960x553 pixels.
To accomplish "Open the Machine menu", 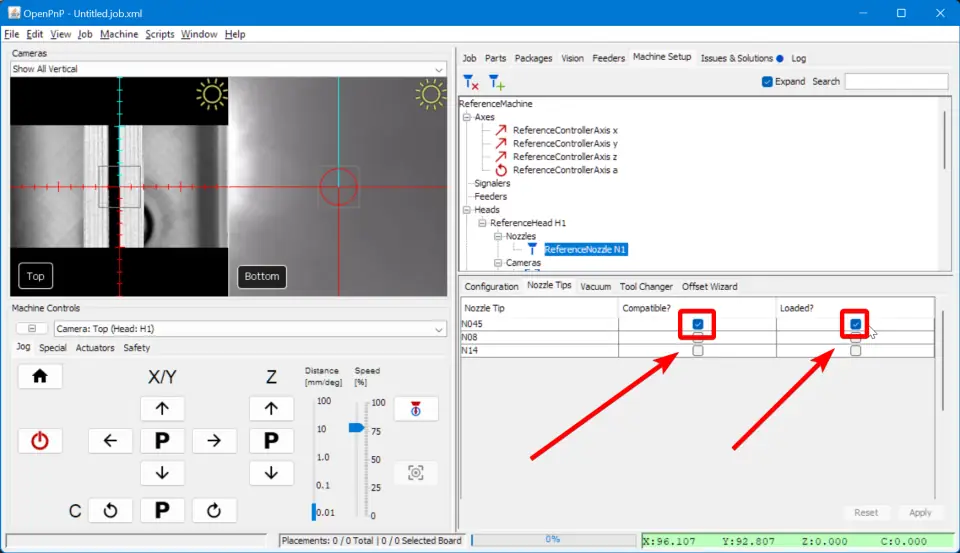I will click(119, 34).
